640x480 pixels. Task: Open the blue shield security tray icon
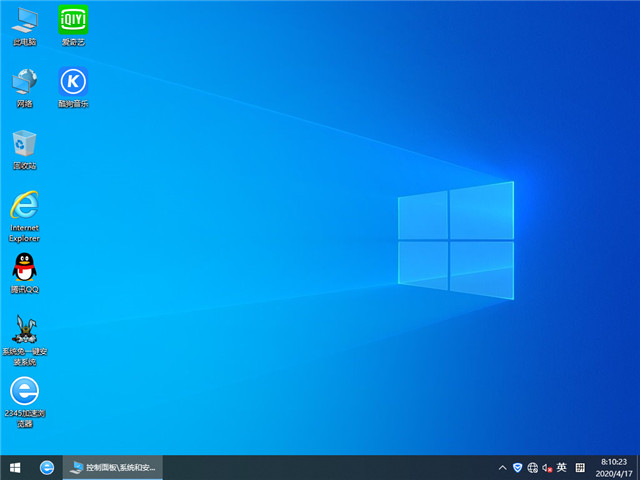517,467
